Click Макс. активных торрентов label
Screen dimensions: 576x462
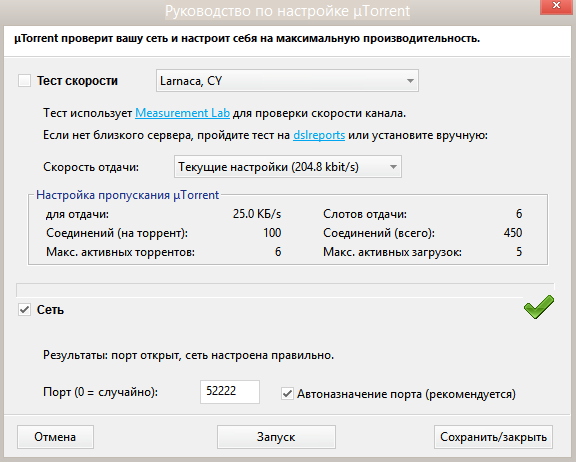coord(120,252)
